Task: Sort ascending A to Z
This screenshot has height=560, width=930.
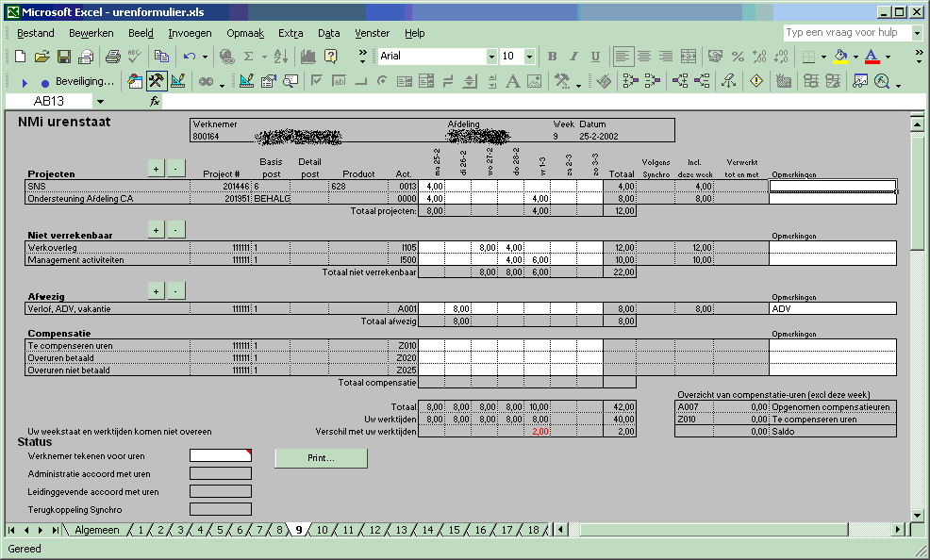Action: pyautogui.click(x=281, y=57)
